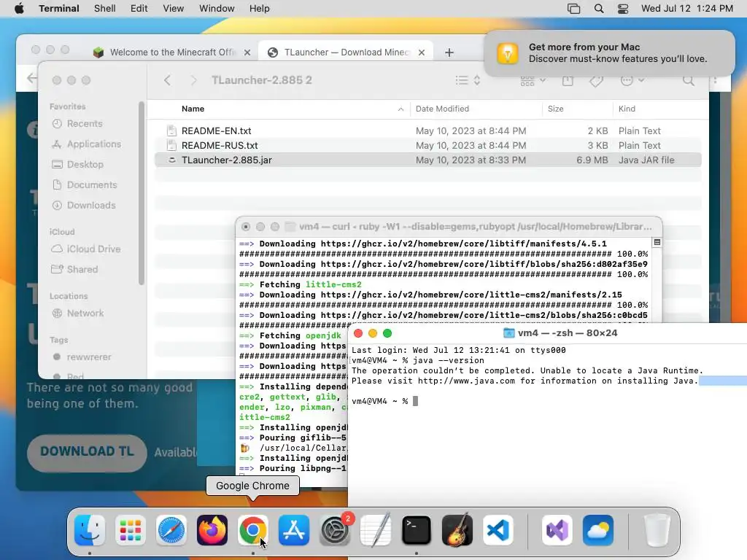Go forward in Finder window
Image resolution: width=747 pixels, height=560 pixels.
[193, 80]
